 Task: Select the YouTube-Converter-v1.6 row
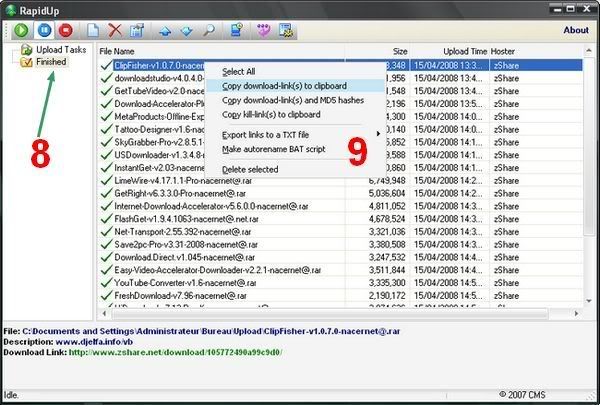341,283
